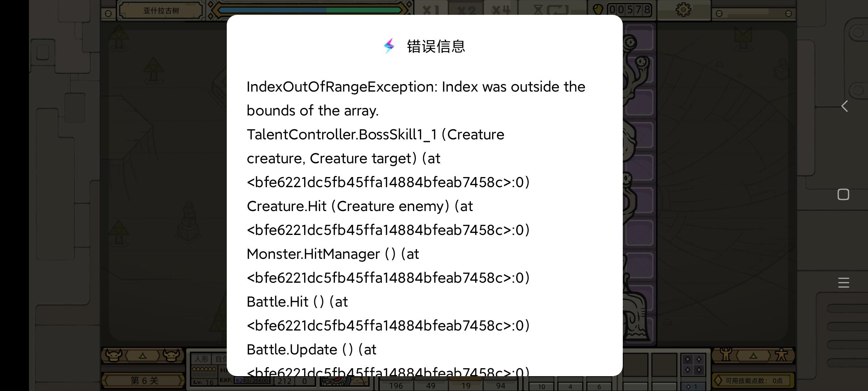Set game speed to x4

click(x=501, y=10)
